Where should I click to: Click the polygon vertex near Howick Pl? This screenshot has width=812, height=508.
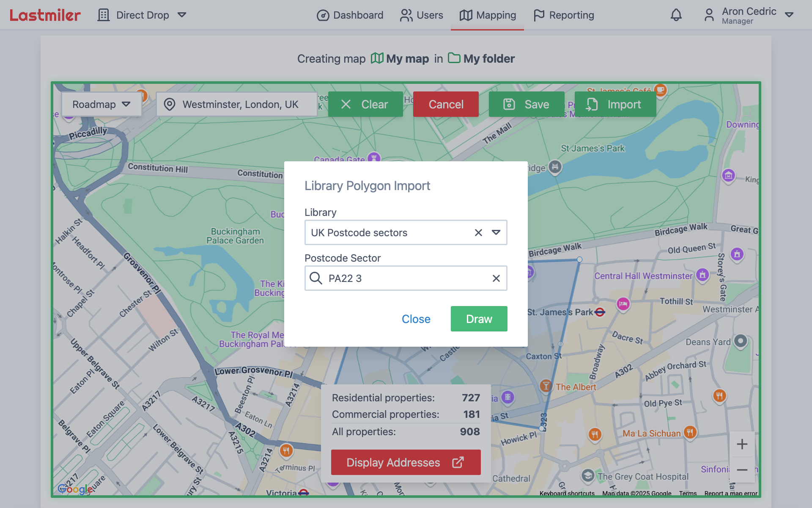click(541, 428)
